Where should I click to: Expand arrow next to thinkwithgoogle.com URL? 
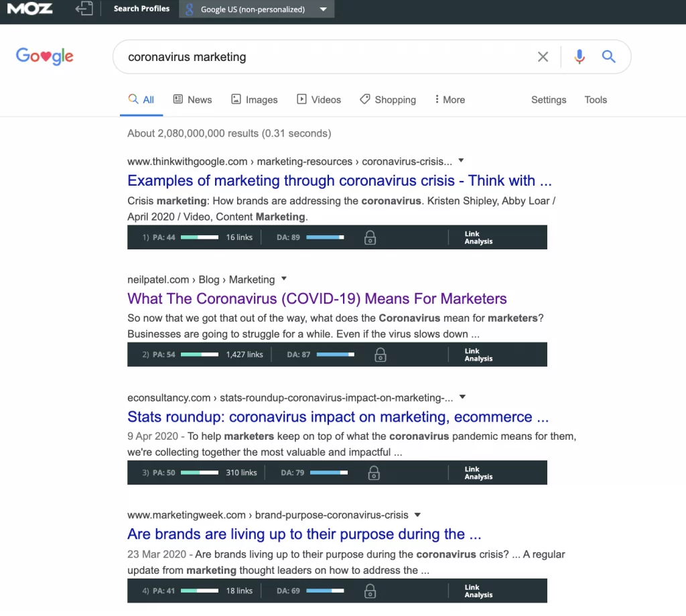pos(461,161)
